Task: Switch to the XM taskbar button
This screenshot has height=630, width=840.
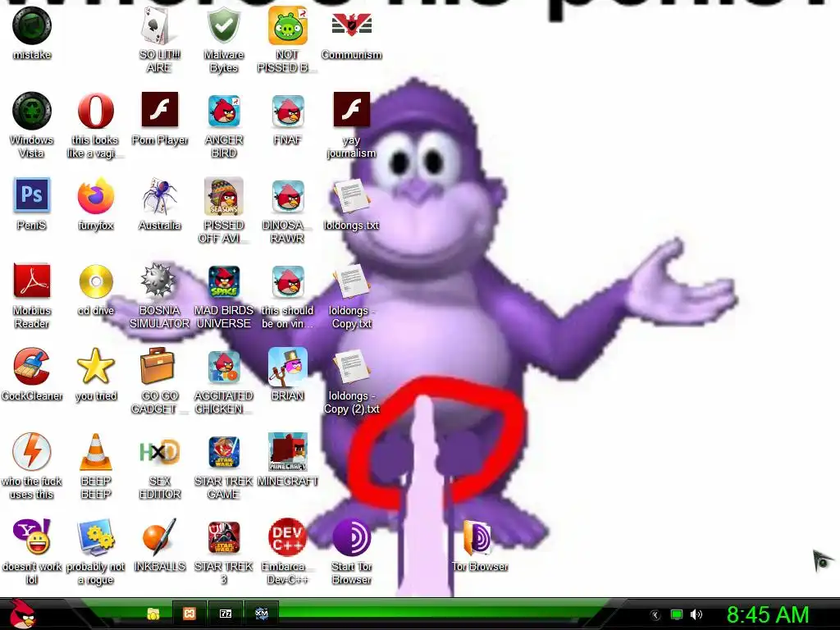Action: pos(262,614)
